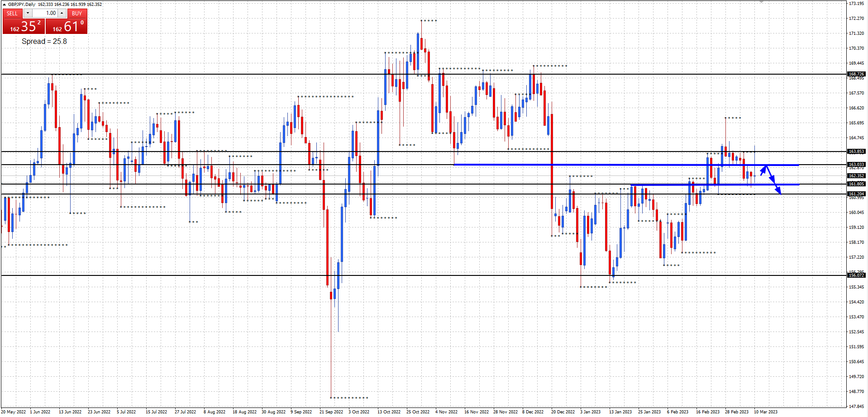Increase trade volume with up arrow

62,13
